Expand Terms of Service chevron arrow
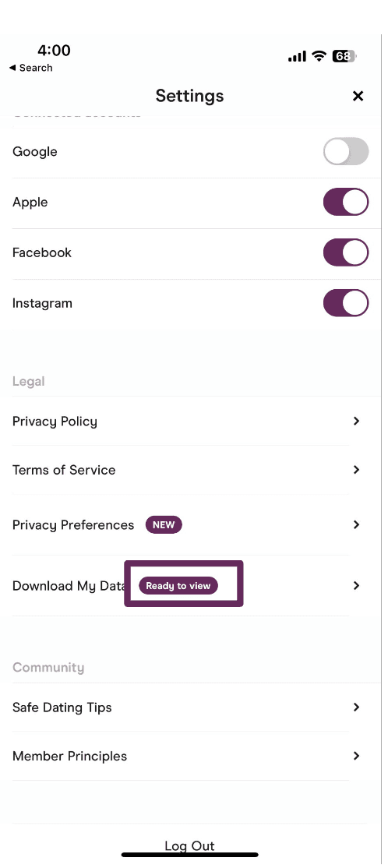The height and width of the screenshot is (868, 388). coord(357,470)
